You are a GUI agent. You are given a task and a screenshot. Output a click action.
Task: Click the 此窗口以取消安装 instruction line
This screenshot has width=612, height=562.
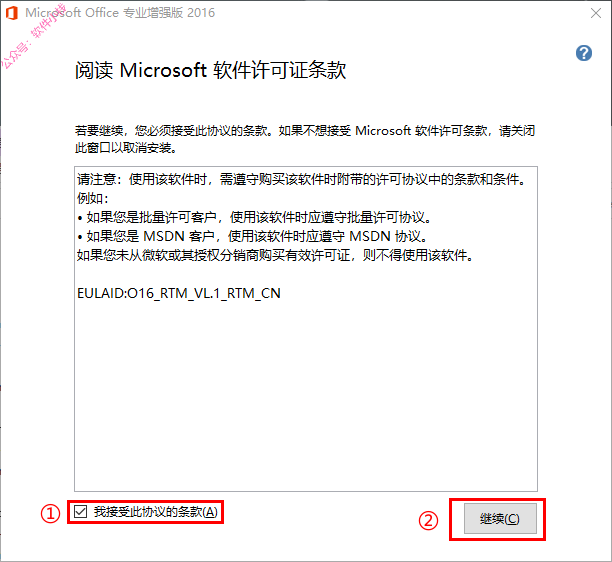(126, 148)
